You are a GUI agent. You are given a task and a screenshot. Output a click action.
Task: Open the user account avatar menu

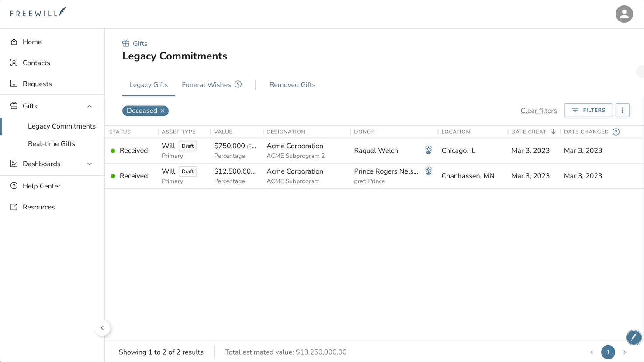tap(624, 14)
